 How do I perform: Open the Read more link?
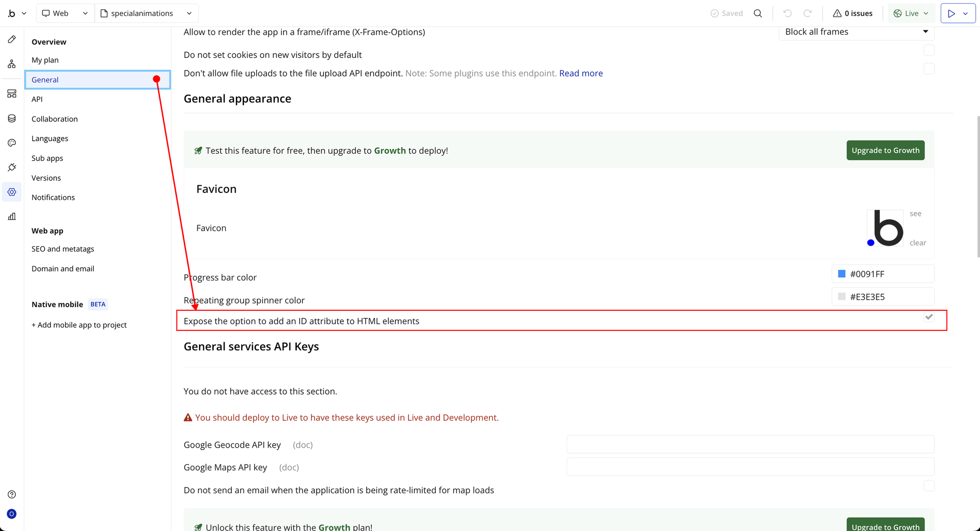click(580, 73)
